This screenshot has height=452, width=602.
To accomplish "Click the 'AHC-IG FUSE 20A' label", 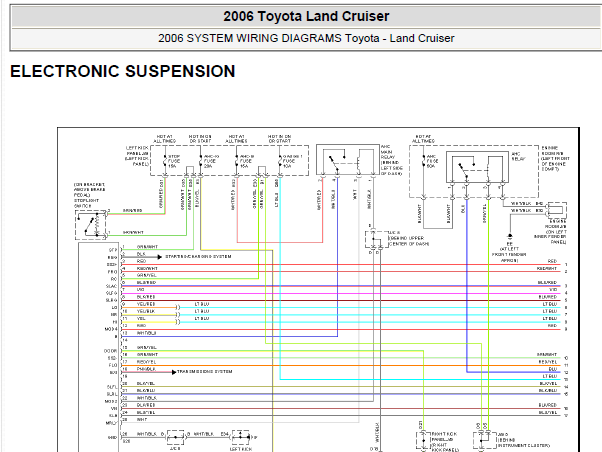I will pos(211,161).
